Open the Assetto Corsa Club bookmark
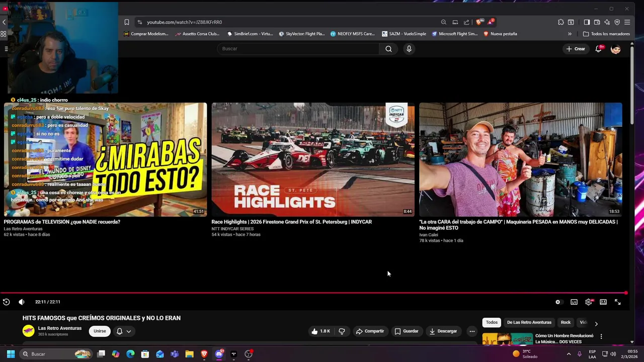 coord(198,34)
